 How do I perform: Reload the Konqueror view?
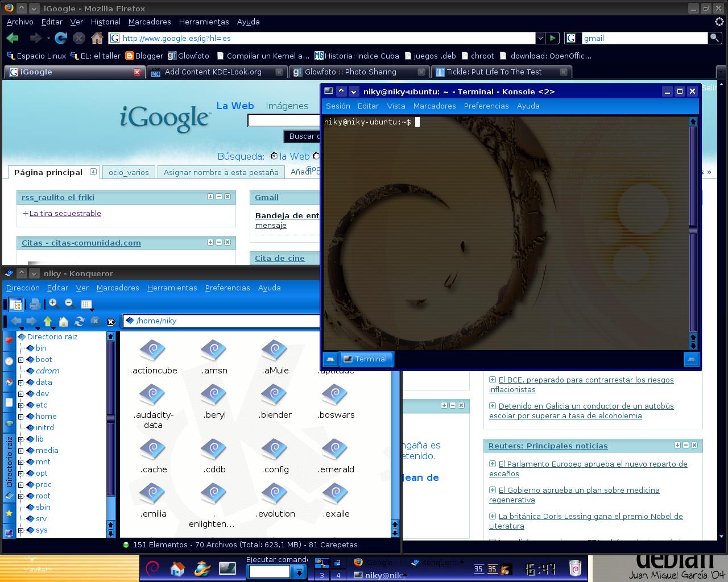(x=80, y=321)
